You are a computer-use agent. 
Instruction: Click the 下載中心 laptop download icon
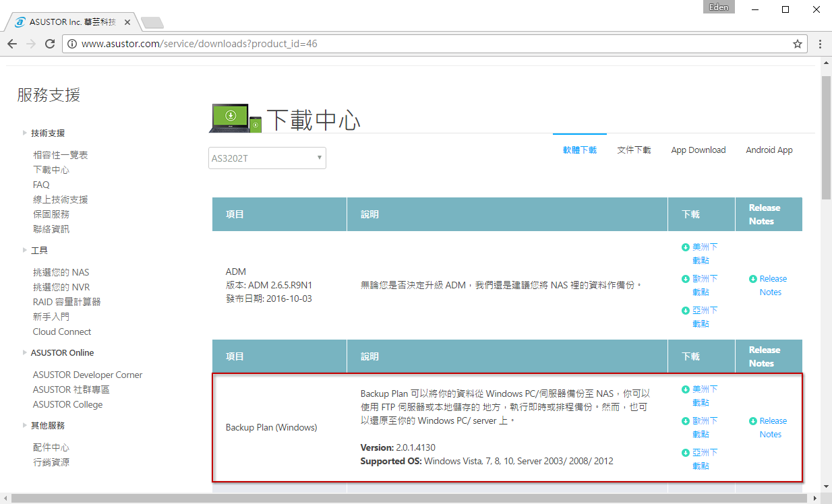[235, 118]
